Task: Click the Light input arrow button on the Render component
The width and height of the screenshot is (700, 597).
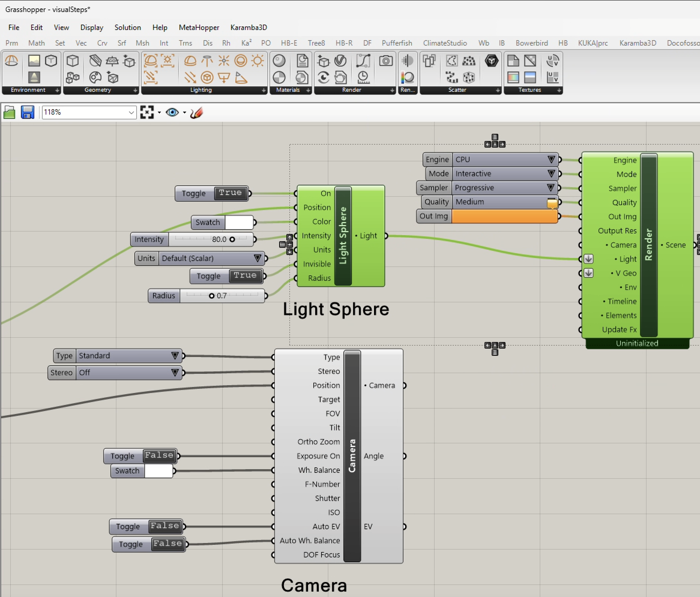Action: tap(588, 259)
